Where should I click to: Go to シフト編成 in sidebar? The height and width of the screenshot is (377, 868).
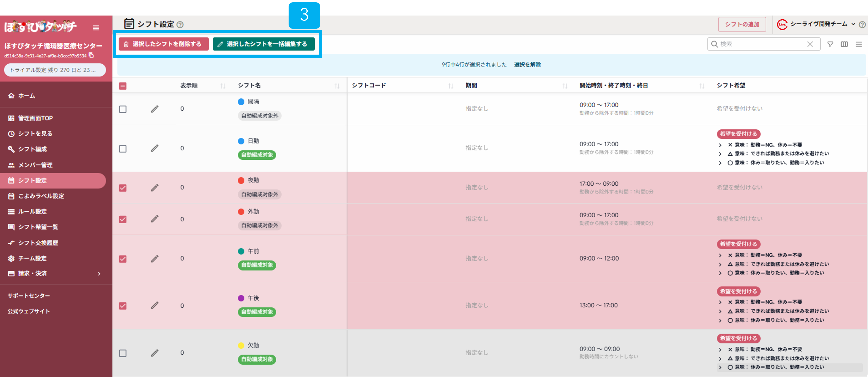[x=33, y=149]
